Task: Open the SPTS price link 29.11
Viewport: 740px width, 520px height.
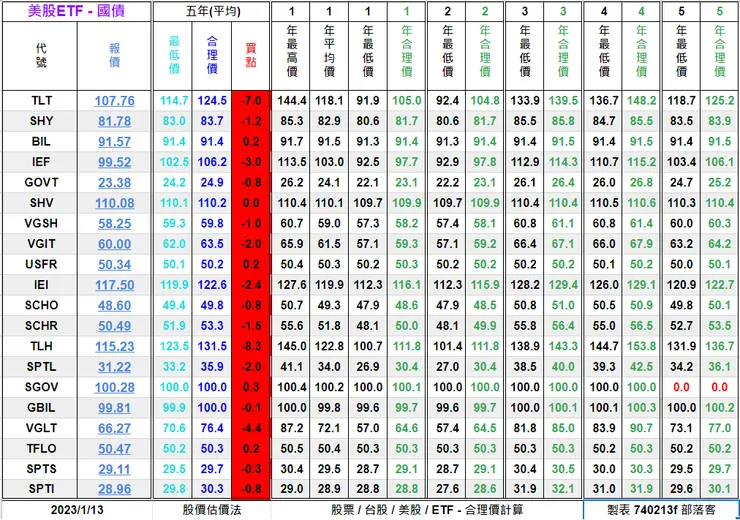Action: [x=114, y=469]
